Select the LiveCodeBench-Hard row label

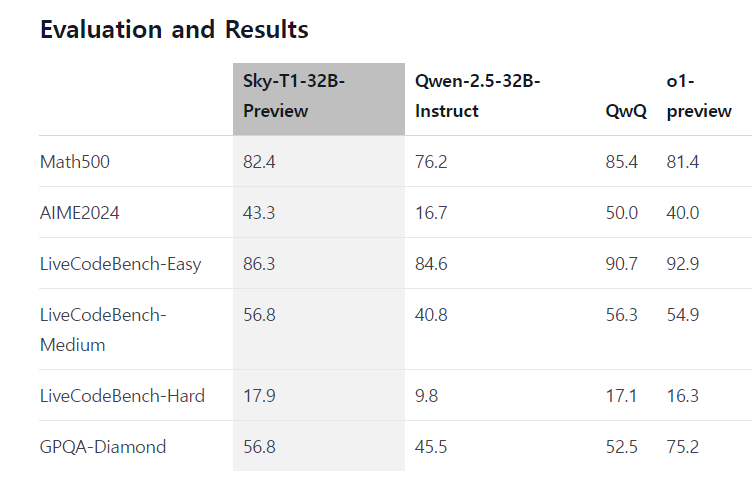tap(122, 396)
